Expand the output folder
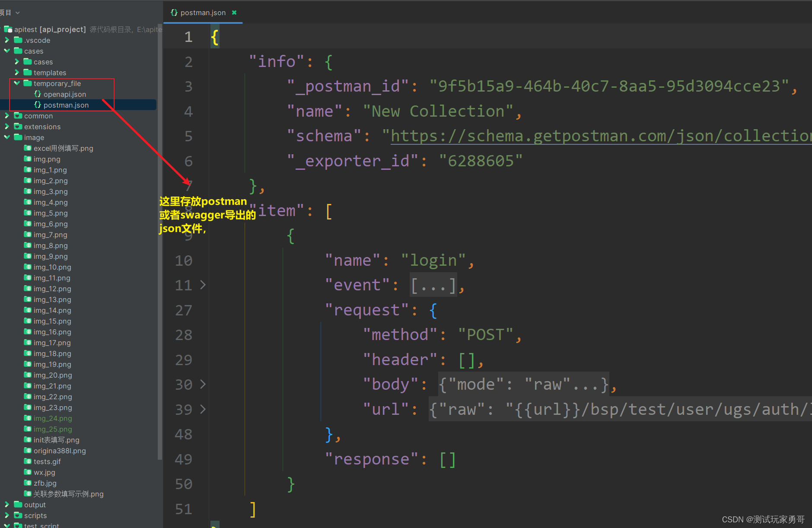The width and height of the screenshot is (812, 528). [x=7, y=505]
